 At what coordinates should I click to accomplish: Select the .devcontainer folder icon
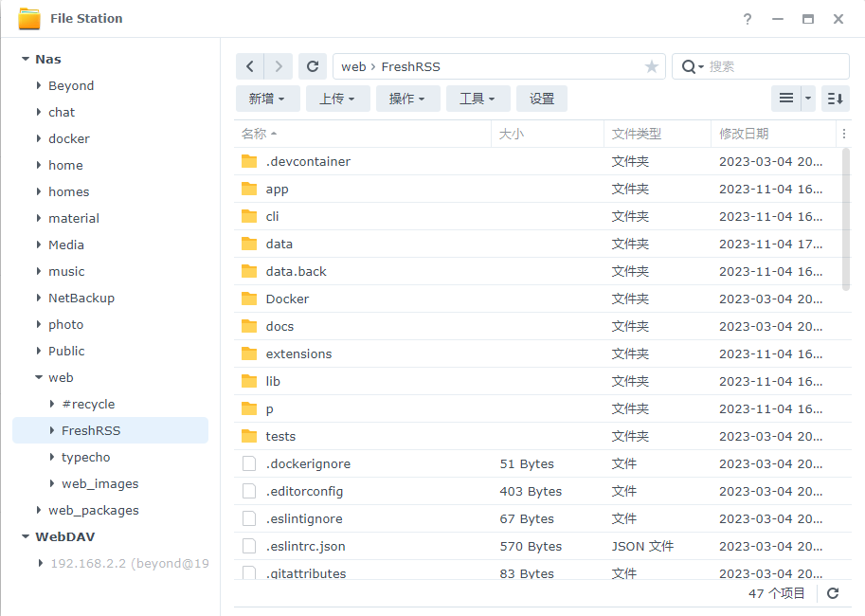coord(249,161)
